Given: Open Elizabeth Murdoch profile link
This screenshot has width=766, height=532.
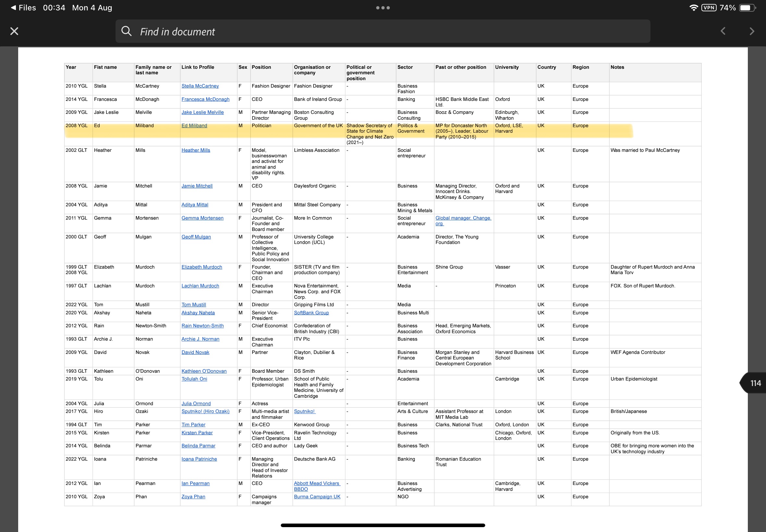Looking at the screenshot, I should click(x=202, y=267).
